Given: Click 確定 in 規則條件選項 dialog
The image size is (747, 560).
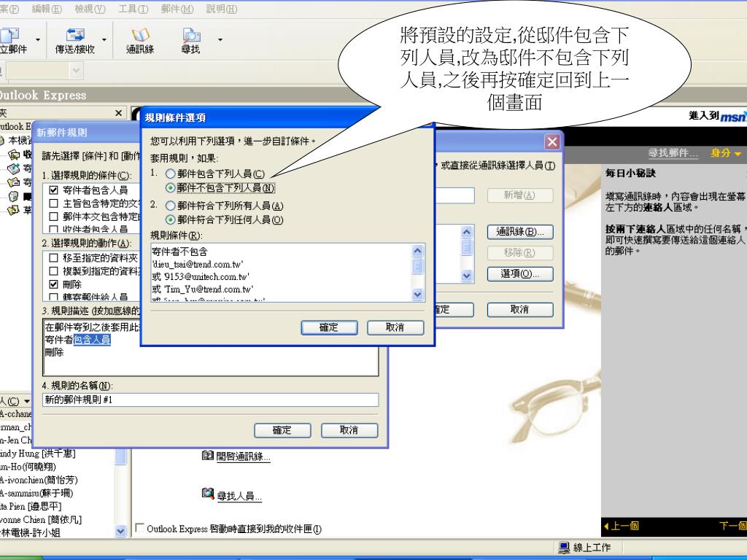Looking at the screenshot, I should (x=329, y=327).
